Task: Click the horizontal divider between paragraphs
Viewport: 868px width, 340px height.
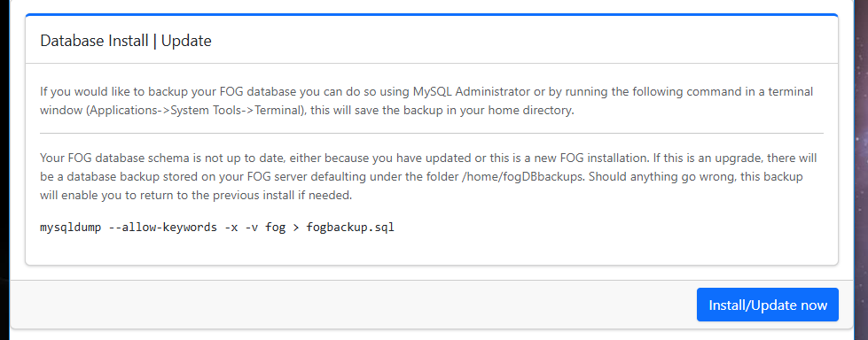Action: pos(432,133)
